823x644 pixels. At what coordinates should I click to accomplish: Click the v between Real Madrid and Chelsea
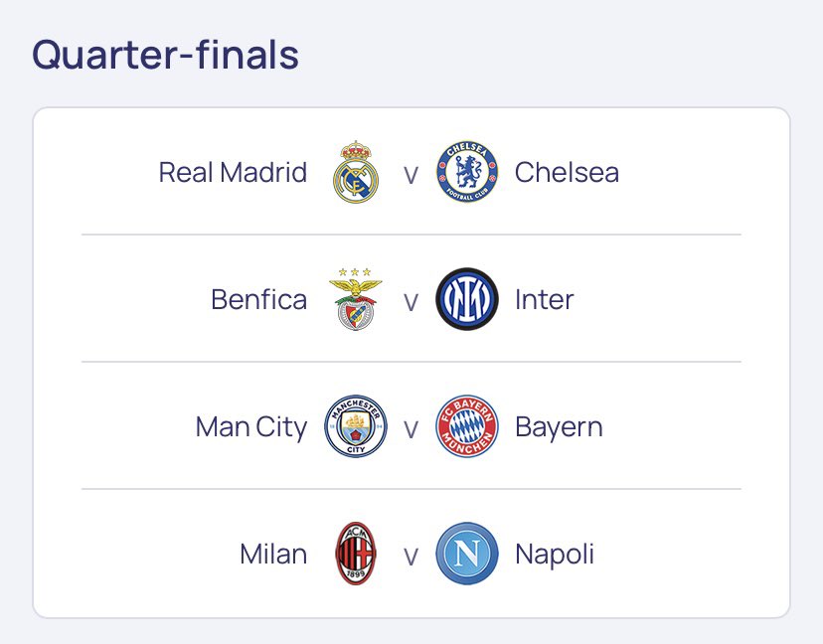click(x=411, y=175)
